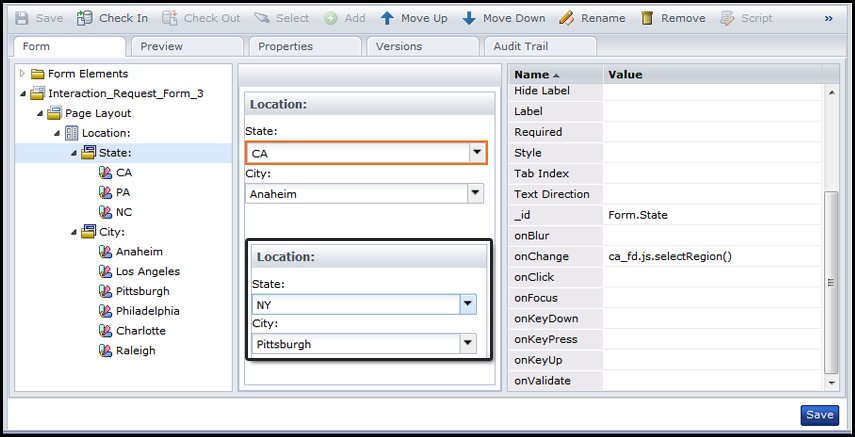Click the Remove trash icon
Screen dimensions: 855x437
pyautogui.click(x=647, y=18)
